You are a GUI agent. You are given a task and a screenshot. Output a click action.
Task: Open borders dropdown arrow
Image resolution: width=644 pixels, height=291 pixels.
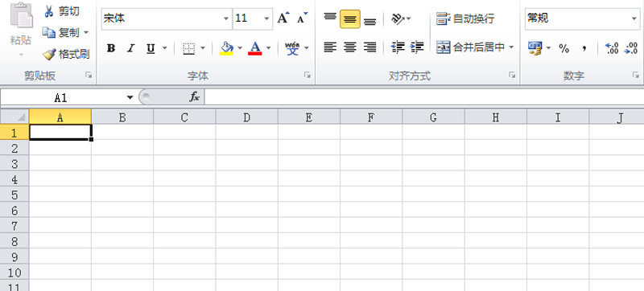203,48
